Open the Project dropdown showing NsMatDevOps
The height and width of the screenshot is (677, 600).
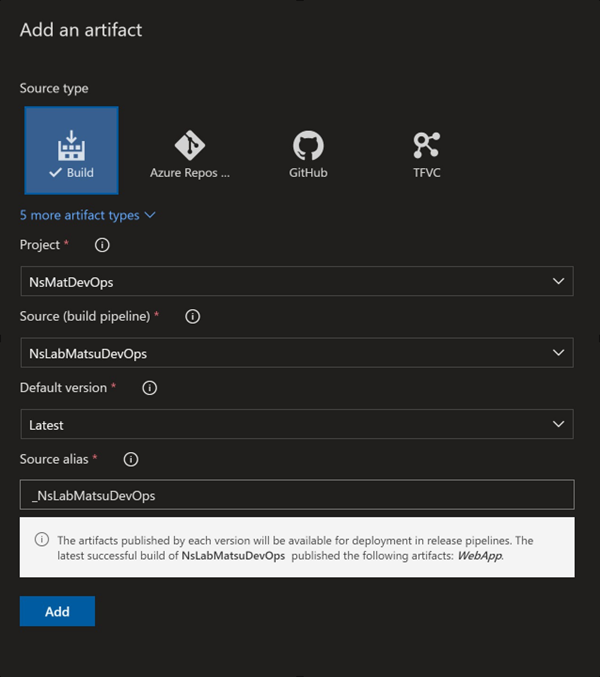click(297, 281)
